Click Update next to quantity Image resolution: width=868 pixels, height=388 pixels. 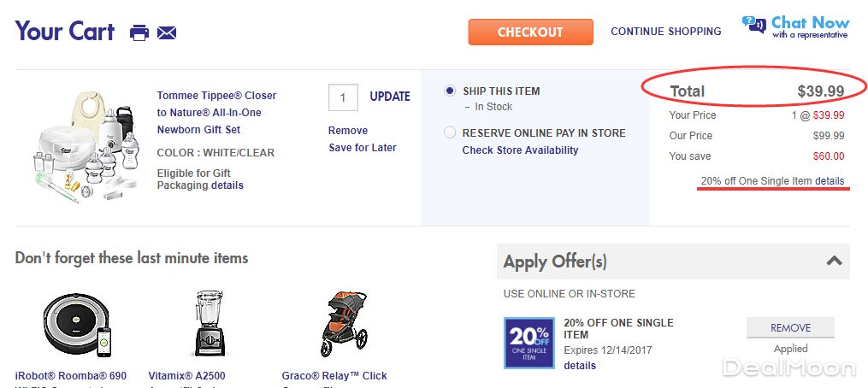click(x=389, y=97)
